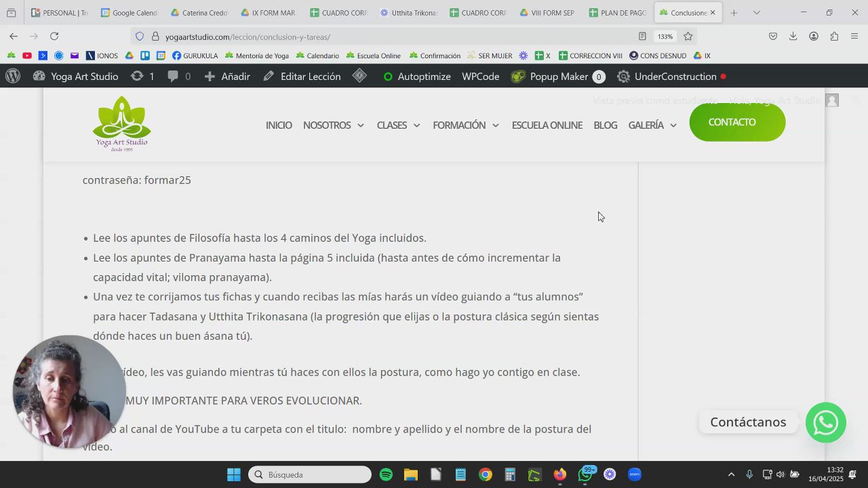
Task: Open the Comments bubble in admin bar
Action: coord(179,77)
